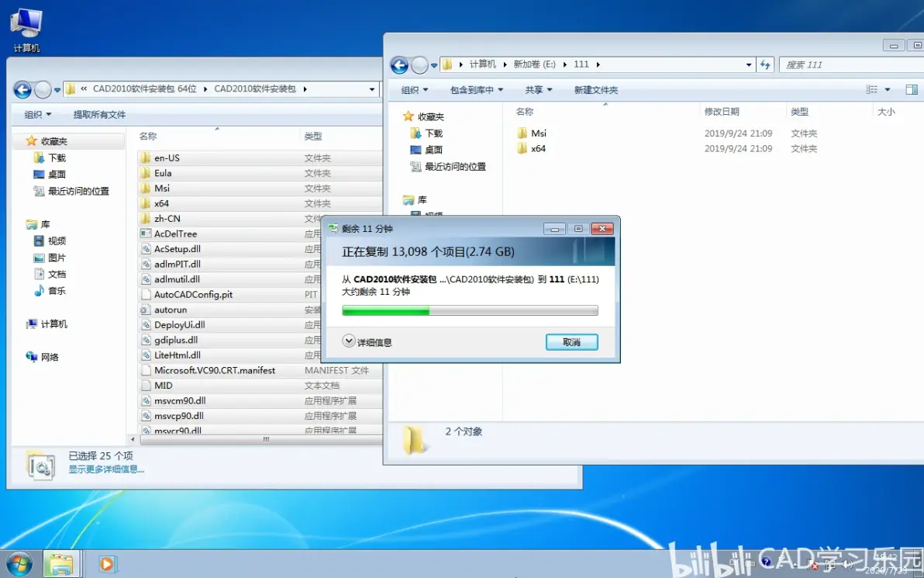Expand the address history dropdown in 111 window
The image size is (924, 578).
pyautogui.click(x=748, y=65)
